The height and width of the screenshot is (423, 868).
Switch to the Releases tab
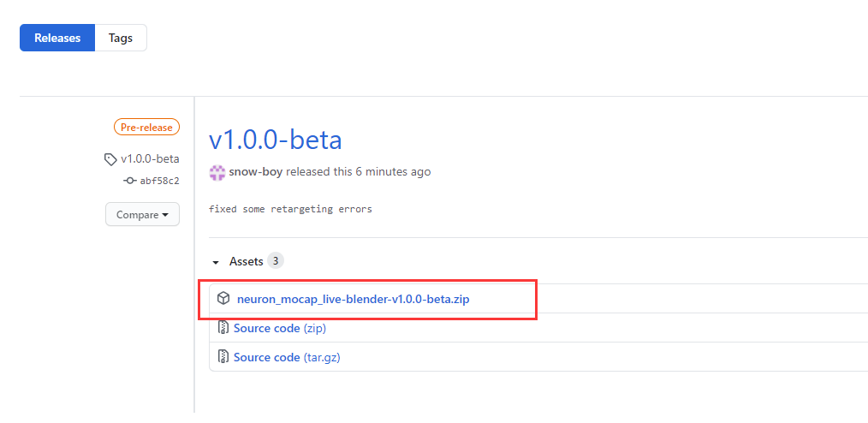tap(57, 38)
